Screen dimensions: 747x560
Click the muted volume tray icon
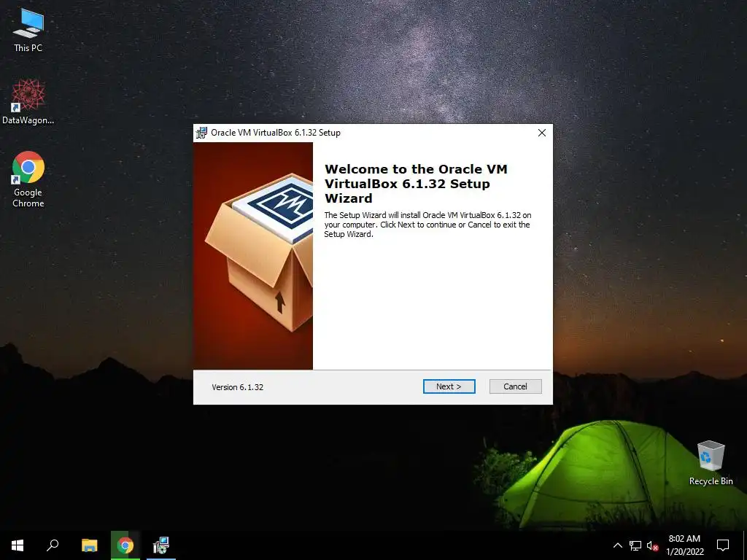(x=652, y=545)
